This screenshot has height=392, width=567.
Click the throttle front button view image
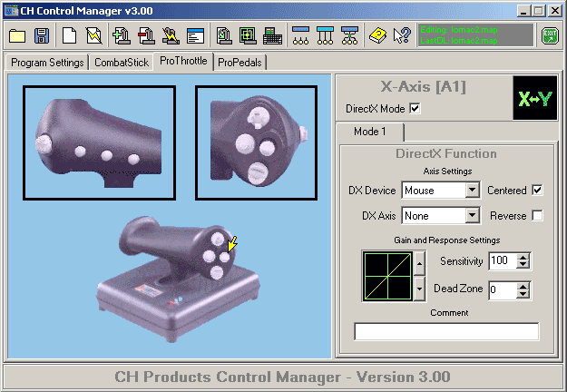point(257,142)
